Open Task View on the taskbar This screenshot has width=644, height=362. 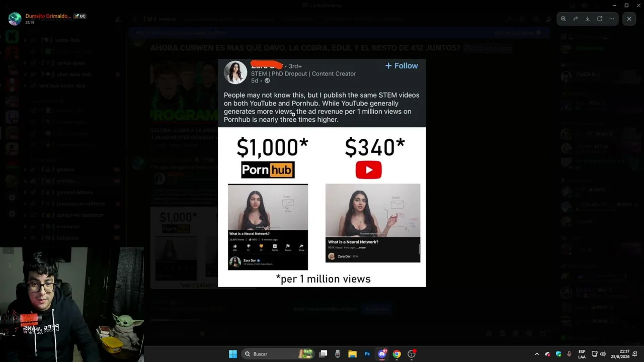pyautogui.click(x=324, y=354)
